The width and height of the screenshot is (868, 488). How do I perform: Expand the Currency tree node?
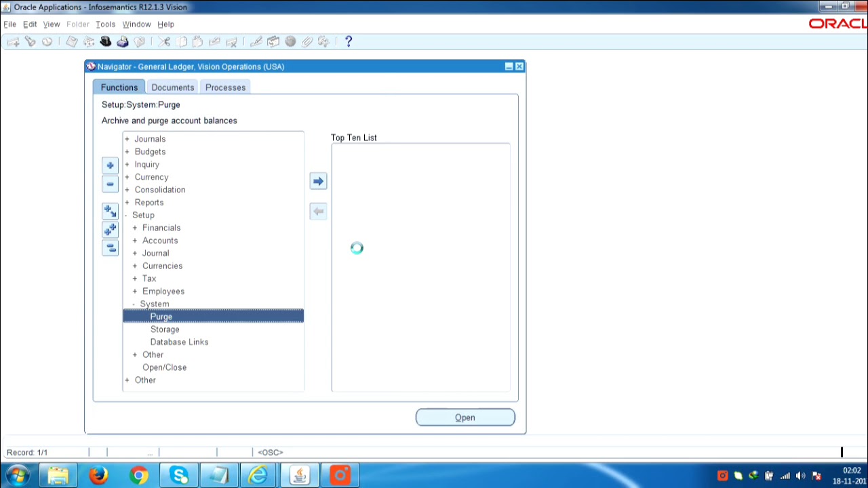pos(127,177)
